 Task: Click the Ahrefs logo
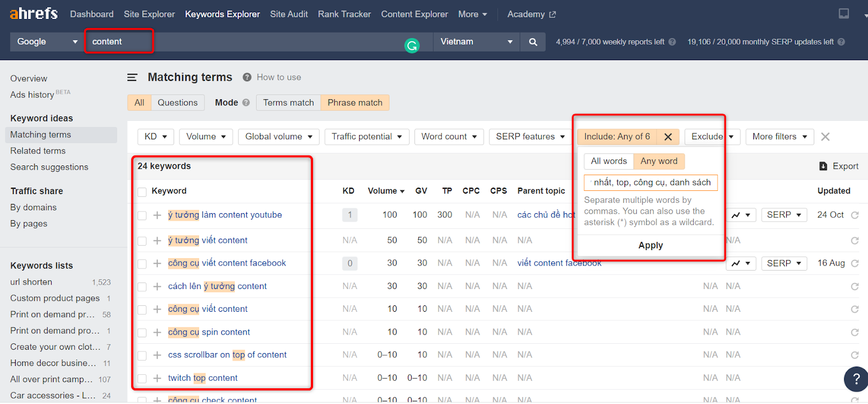[x=34, y=14]
